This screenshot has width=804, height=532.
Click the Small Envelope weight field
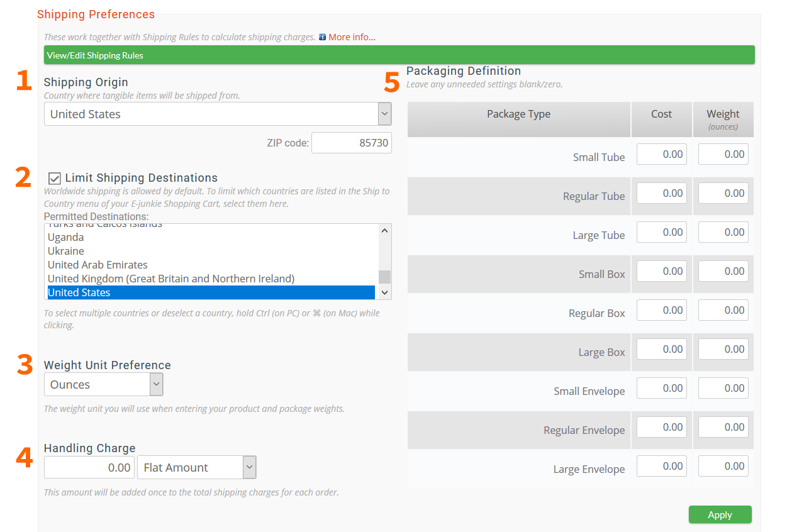723,388
